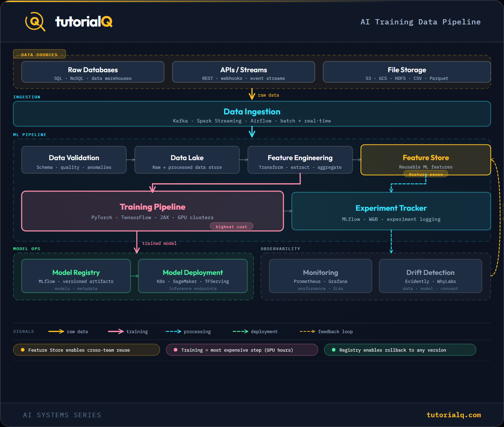504x427 pixels.
Task: Click the Feature Store enables cross-team reuse pill
Action: click(x=87, y=350)
